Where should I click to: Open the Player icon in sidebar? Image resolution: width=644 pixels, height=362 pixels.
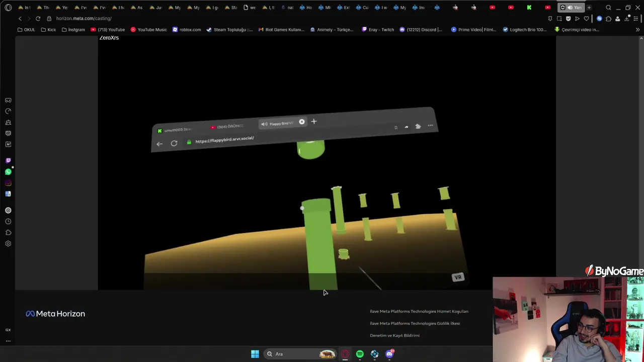[8, 211]
